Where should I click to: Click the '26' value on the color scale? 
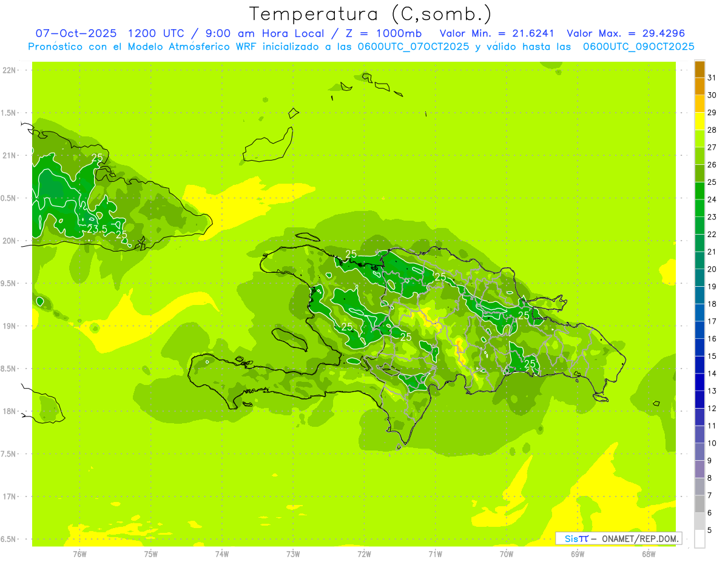712,165
